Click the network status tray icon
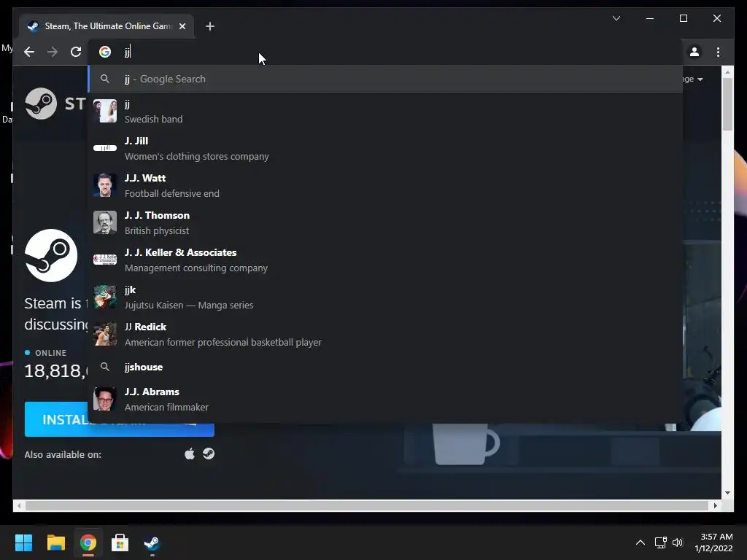747x560 pixels. (660, 542)
